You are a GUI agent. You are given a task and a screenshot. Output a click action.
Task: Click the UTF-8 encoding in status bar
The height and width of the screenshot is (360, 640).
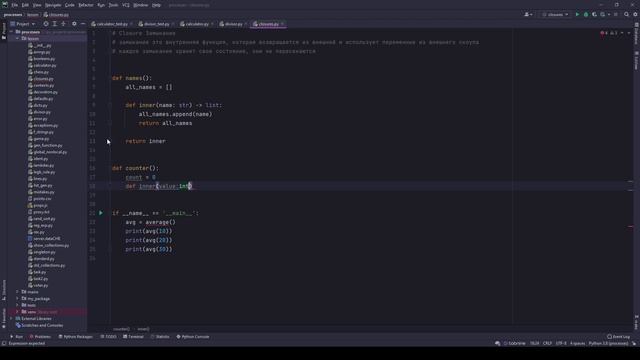(561, 344)
